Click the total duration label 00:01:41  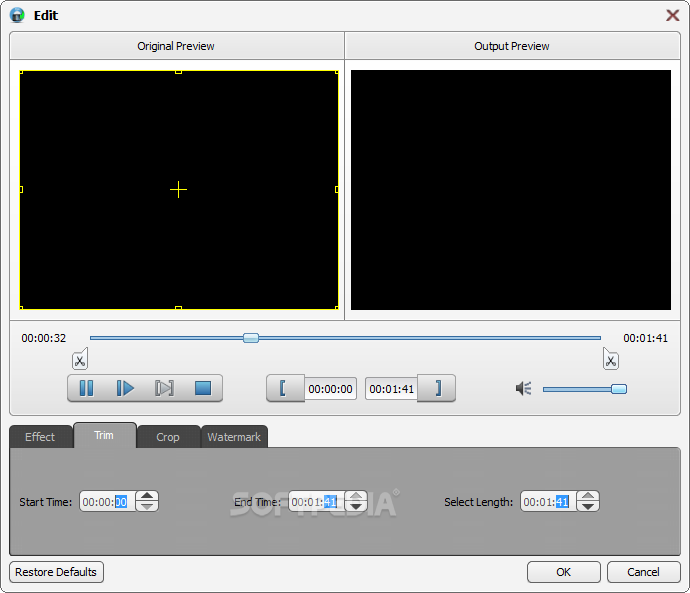[646, 338]
